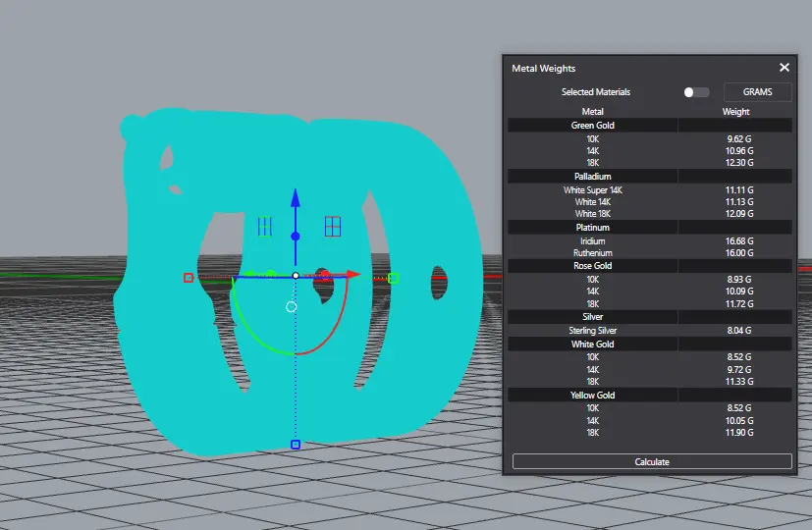Toggle the Selected Materials switch

pos(695,92)
